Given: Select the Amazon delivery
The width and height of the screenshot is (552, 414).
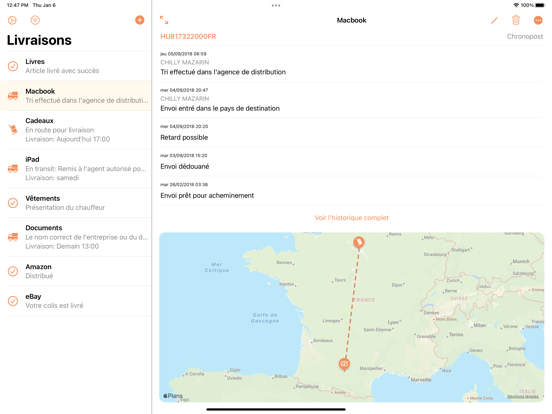Looking at the screenshot, I should (x=76, y=271).
